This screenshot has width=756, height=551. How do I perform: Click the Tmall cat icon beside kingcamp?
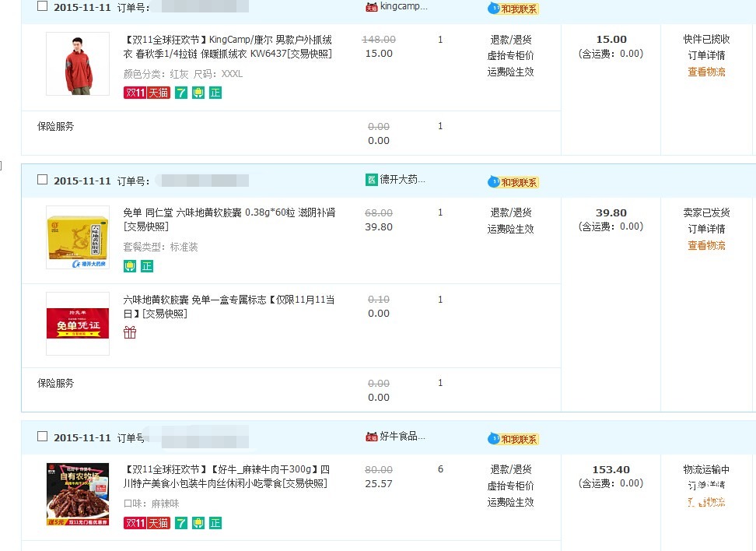pos(371,7)
